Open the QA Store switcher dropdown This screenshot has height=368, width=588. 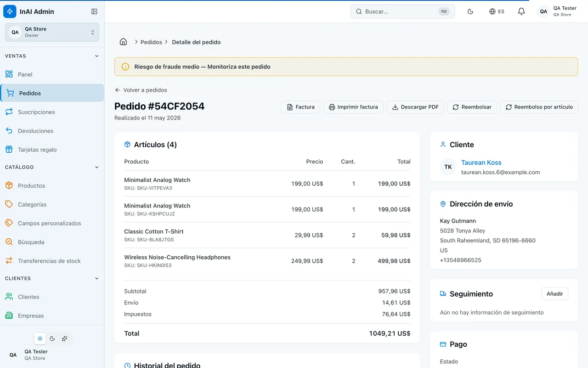click(52, 32)
